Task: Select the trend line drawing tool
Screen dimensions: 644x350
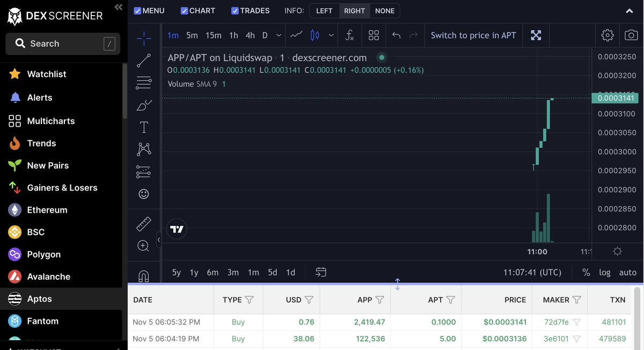Action: [143, 61]
